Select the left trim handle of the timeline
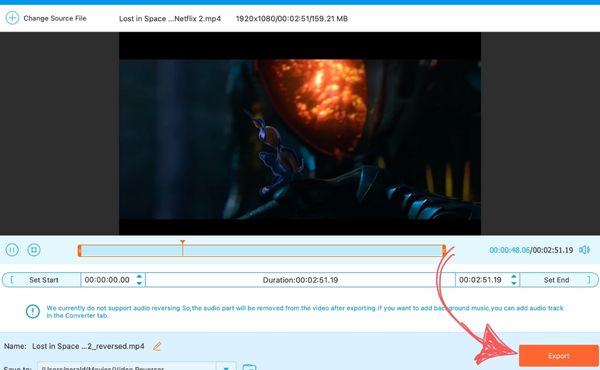Viewport: 600px width, 370px height. [80, 251]
